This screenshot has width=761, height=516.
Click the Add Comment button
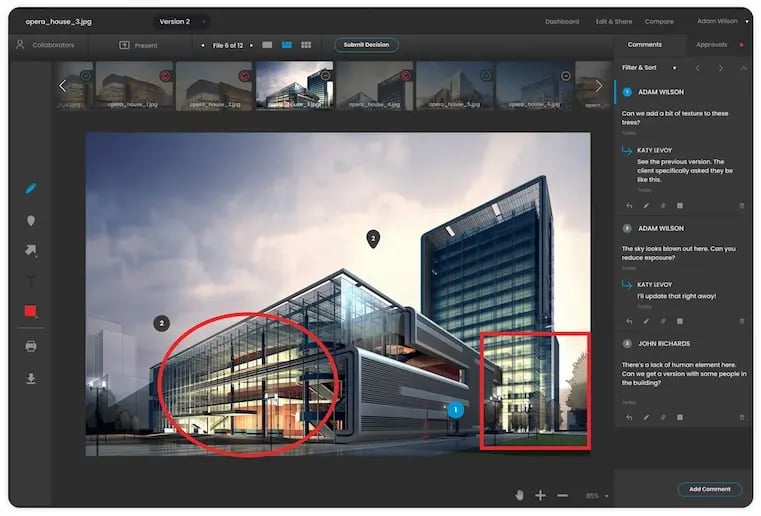[x=709, y=489]
